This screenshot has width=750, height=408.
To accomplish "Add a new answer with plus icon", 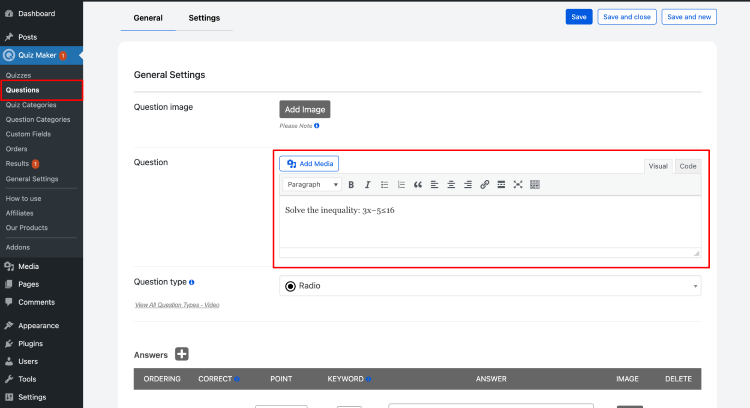I will (x=182, y=354).
